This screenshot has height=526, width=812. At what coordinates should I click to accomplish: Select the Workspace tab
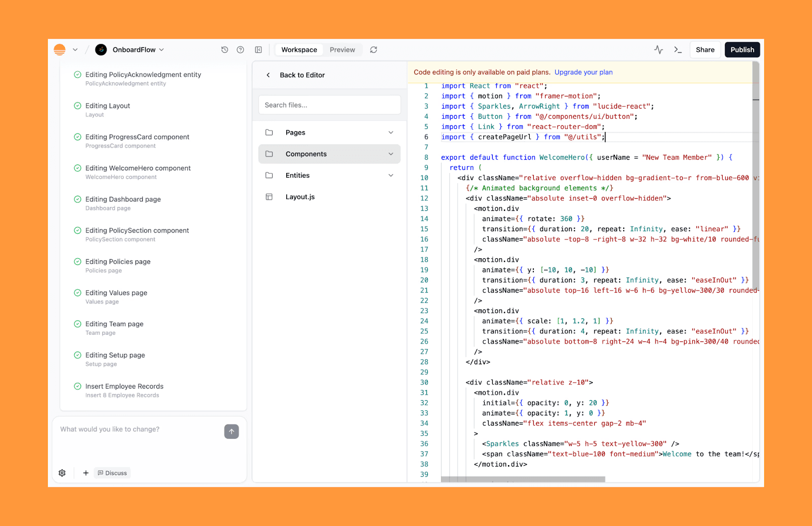[x=298, y=49]
